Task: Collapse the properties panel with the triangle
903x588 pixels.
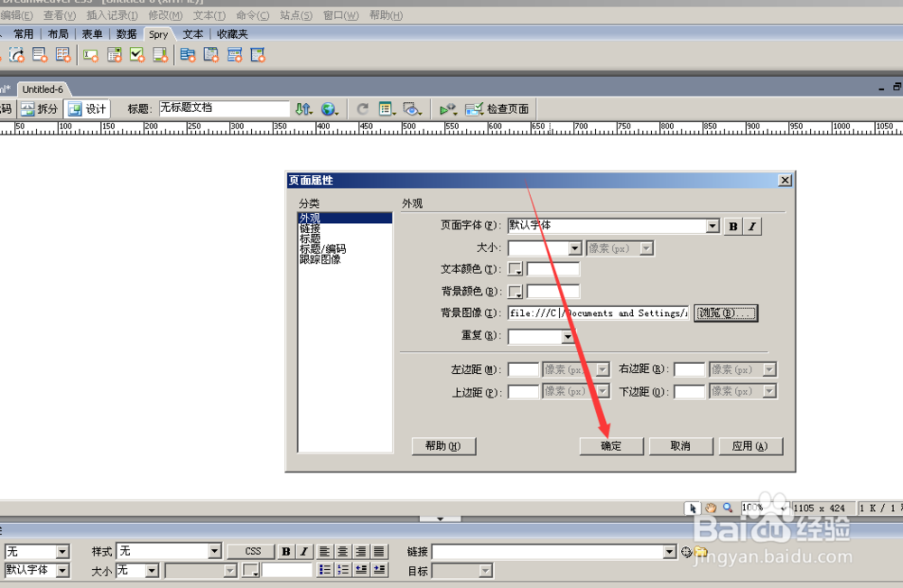Action: coord(440,518)
